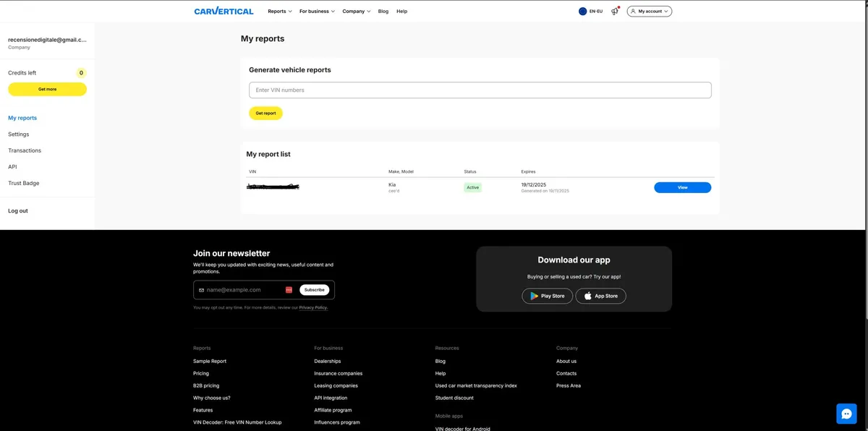Image resolution: width=868 pixels, height=431 pixels.
Task: Open Settings in the sidebar
Action: (x=19, y=135)
